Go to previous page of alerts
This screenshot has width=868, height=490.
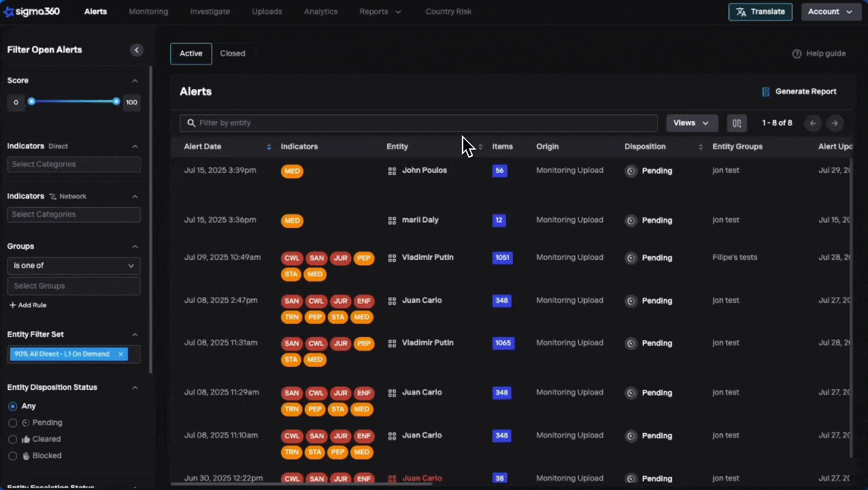pyautogui.click(x=812, y=123)
